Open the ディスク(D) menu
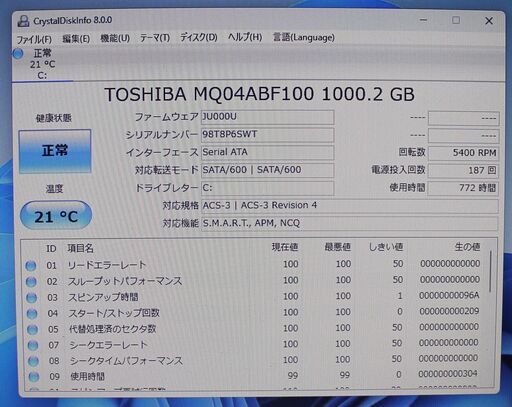 click(x=199, y=37)
